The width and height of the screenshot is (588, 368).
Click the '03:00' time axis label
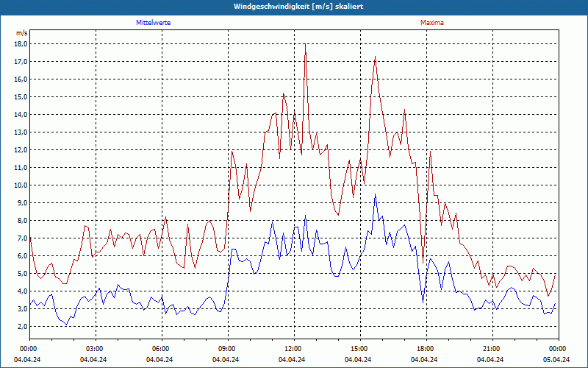[96, 349]
